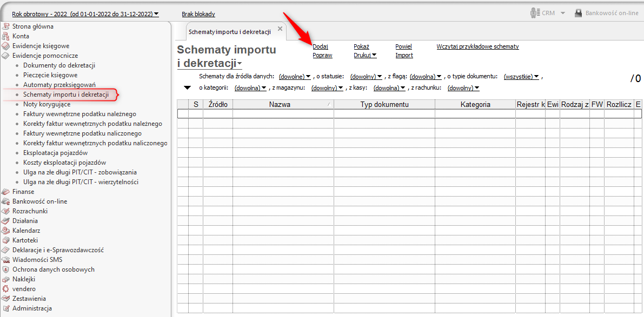Open Ulga na złe długi PIT/CIT - zobowiązania
644x317 pixels.
coord(80,172)
